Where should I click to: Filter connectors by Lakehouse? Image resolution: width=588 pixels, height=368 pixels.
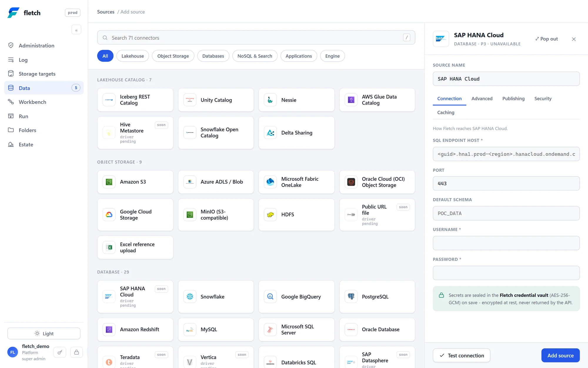pyautogui.click(x=133, y=56)
